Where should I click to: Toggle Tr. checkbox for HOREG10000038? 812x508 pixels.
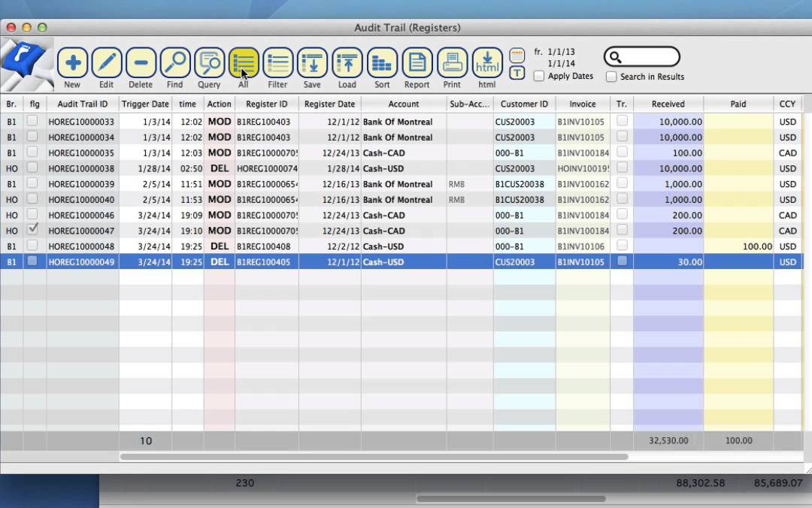(622, 168)
